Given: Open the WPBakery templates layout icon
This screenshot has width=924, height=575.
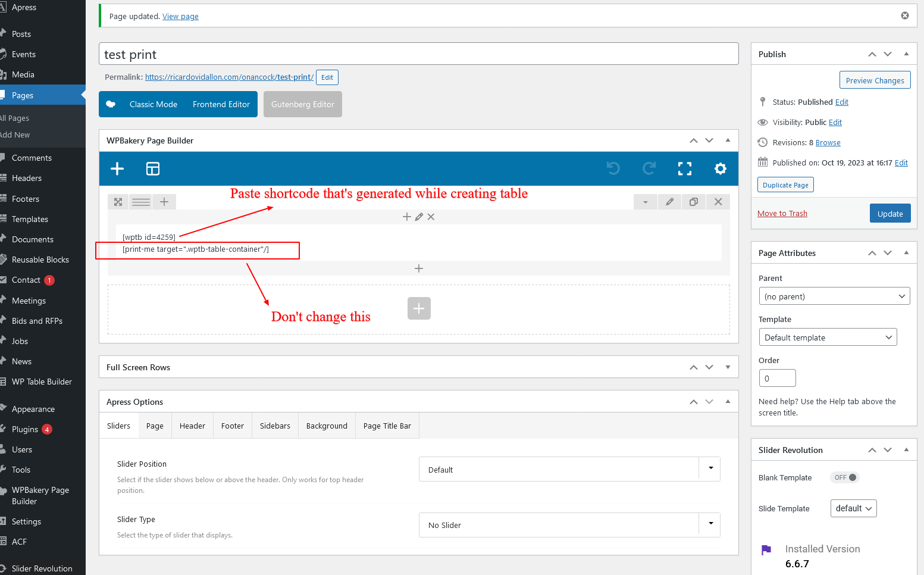Looking at the screenshot, I should coord(153,169).
